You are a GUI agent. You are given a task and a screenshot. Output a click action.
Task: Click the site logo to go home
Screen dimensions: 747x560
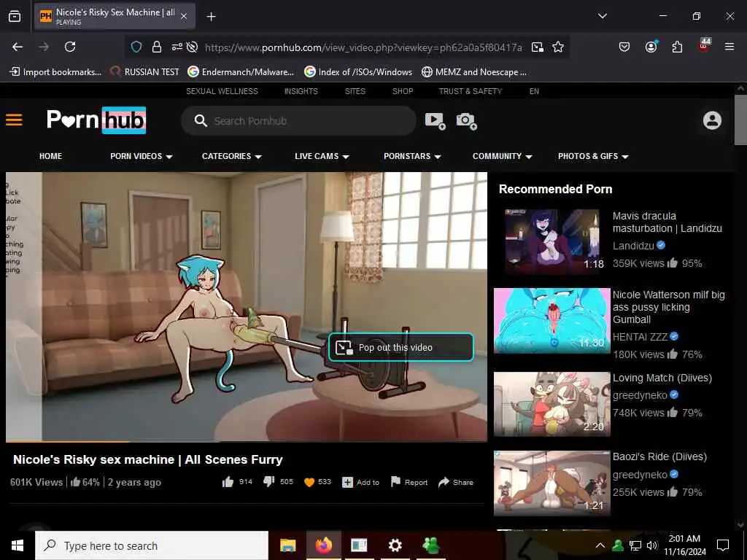pos(96,120)
